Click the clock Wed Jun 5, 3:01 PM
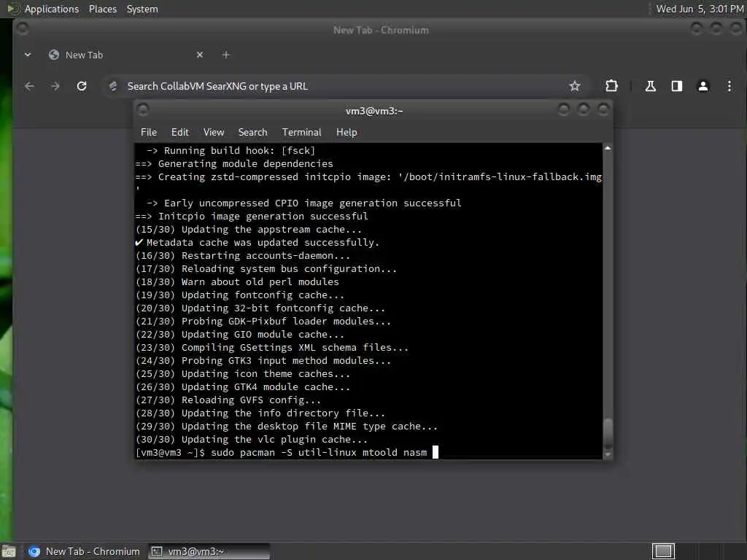Viewport: 747px width, 560px height. pos(700,9)
